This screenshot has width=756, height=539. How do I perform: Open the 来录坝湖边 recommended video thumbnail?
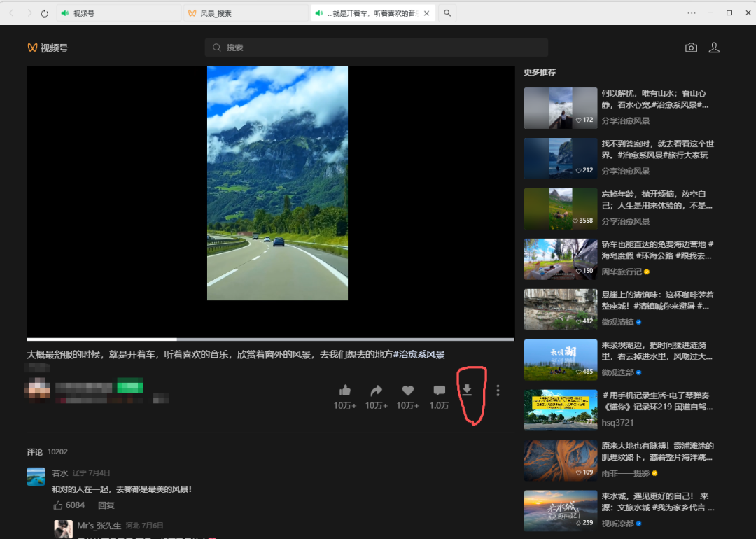[x=560, y=359]
